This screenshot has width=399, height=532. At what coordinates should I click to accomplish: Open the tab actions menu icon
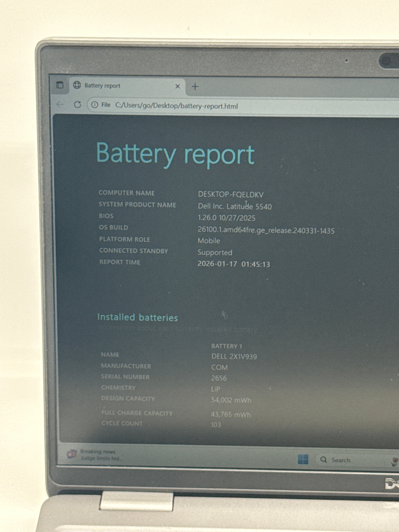(60, 85)
